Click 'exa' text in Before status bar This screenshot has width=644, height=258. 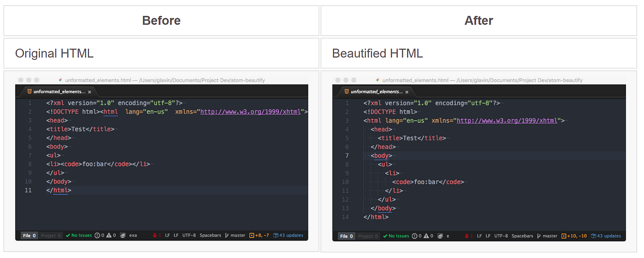coord(133,235)
